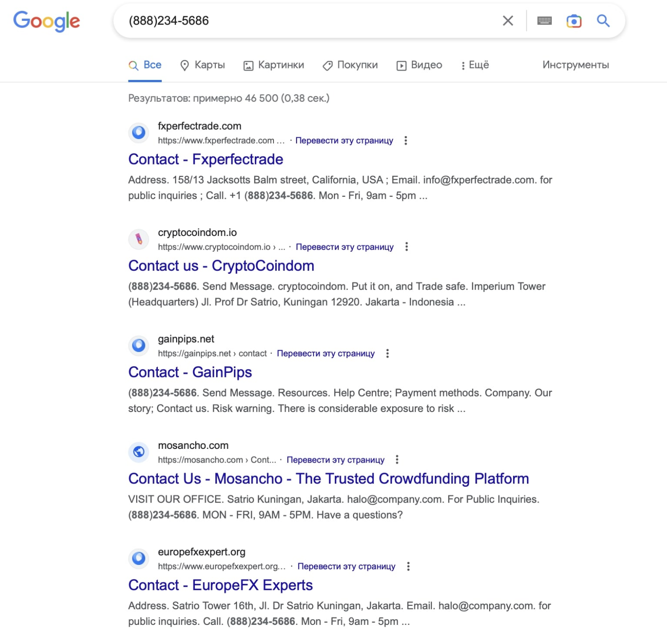Translate the mosancho.com page link
The image size is (667, 644).
click(x=335, y=460)
